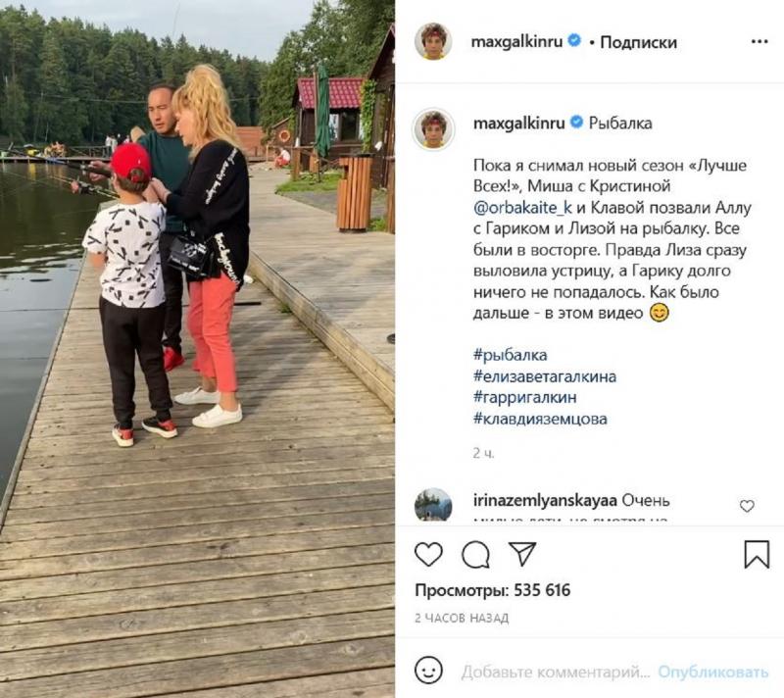Open hashtag #клавдияземцова
The height and width of the screenshot is (698, 784).
[x=540, y=418]
